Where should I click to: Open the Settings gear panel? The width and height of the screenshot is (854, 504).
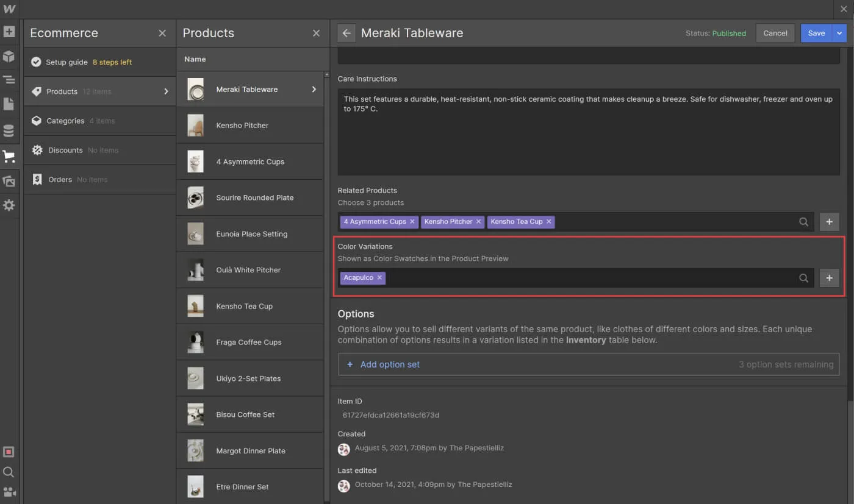click(9, 205)
